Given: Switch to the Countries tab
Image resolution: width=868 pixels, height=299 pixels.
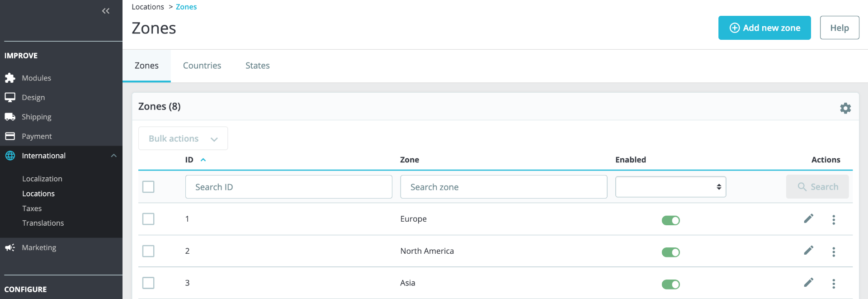Looking at the screenshot, I should 202,66.
